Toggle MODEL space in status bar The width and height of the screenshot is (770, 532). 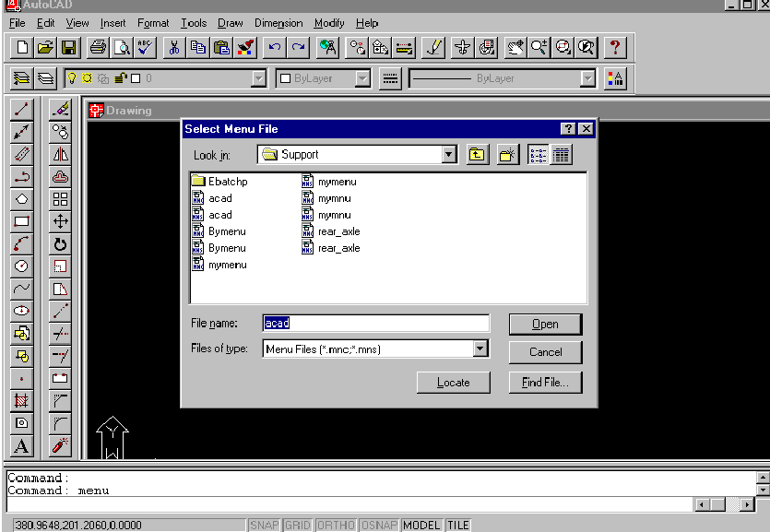pyautogui.click(x=421, y=526)
